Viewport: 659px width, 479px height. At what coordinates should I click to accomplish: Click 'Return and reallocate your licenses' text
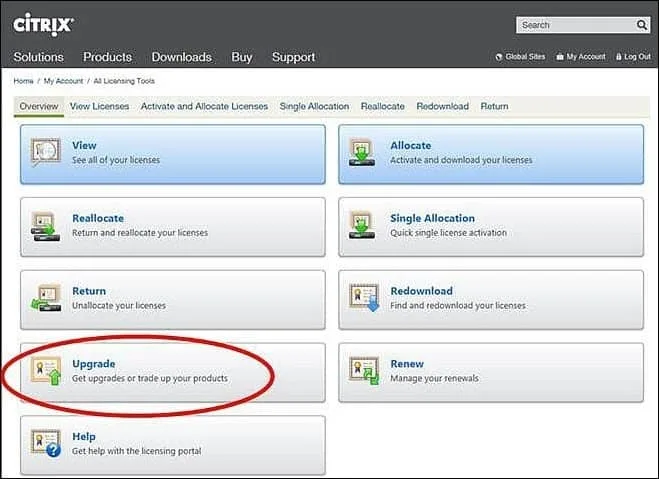pyautogui.click(x=140, y=233)
